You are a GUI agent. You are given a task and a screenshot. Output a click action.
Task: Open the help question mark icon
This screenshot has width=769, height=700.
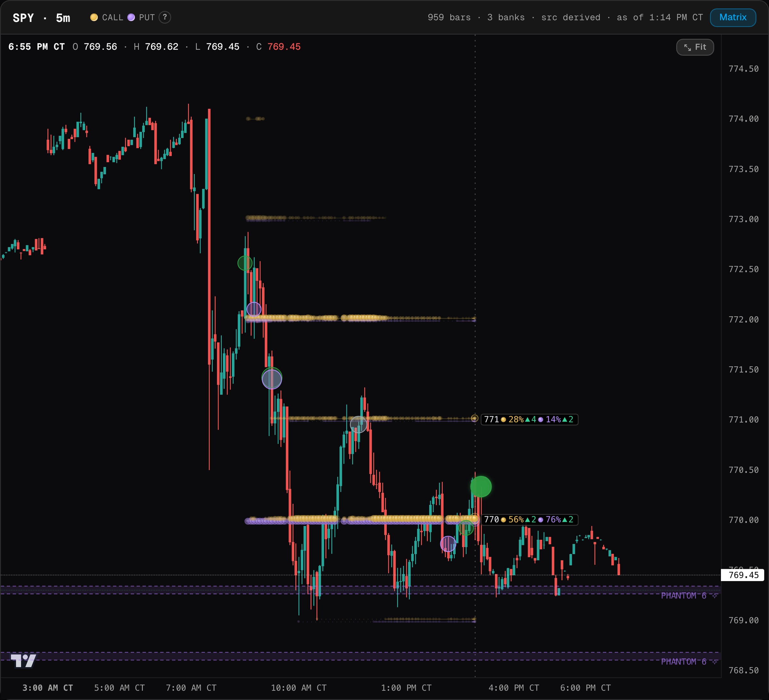(x=165, y=17)
